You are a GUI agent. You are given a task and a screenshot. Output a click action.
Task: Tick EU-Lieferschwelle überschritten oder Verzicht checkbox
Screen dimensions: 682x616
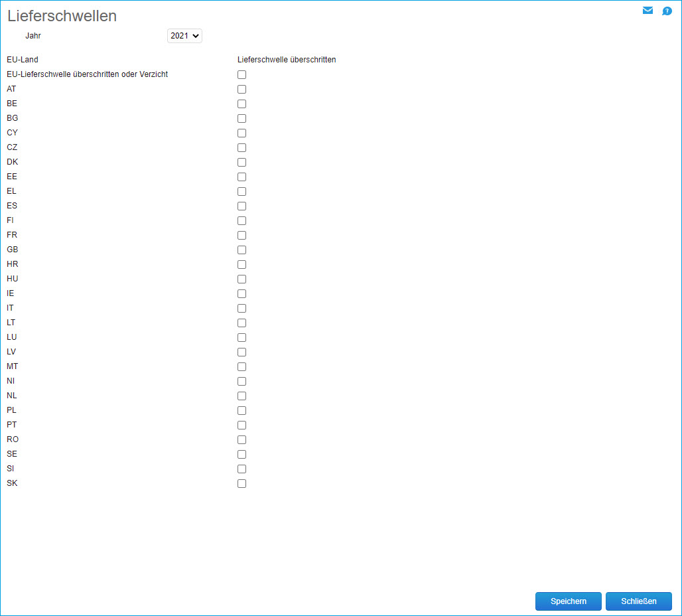tap(242, 75)
